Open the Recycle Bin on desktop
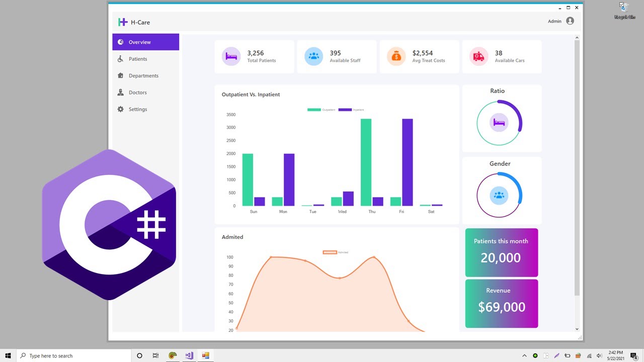 [x=624, y=11]
